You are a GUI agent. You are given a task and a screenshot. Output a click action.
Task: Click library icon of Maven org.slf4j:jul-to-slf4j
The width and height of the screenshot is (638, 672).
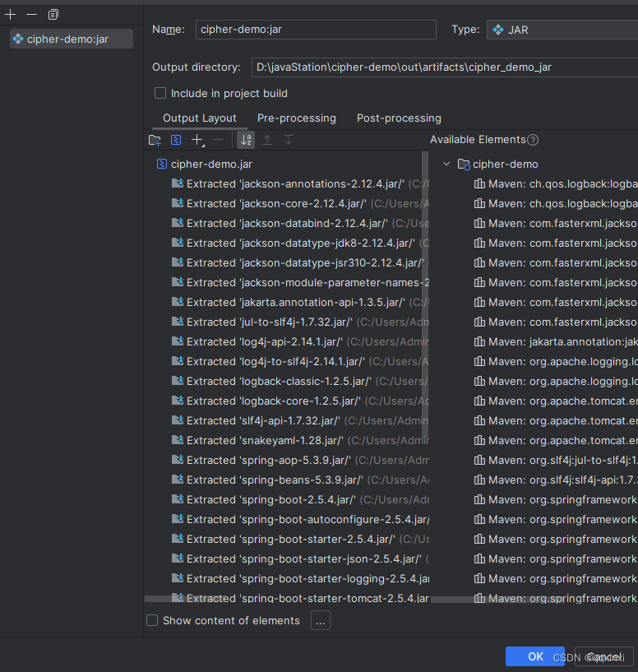point(479,460)
